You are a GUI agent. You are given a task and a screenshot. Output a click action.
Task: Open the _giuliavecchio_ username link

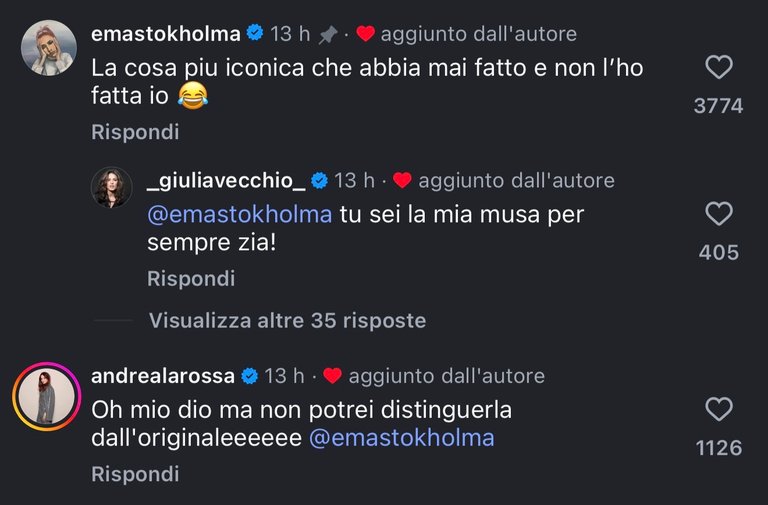pyautogui.click(x=225, y=181)
